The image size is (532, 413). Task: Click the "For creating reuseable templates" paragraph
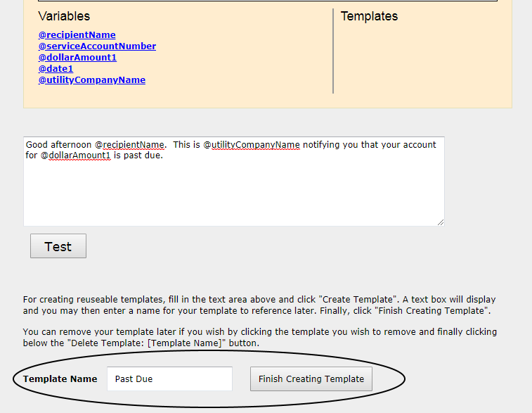(260, 305)
